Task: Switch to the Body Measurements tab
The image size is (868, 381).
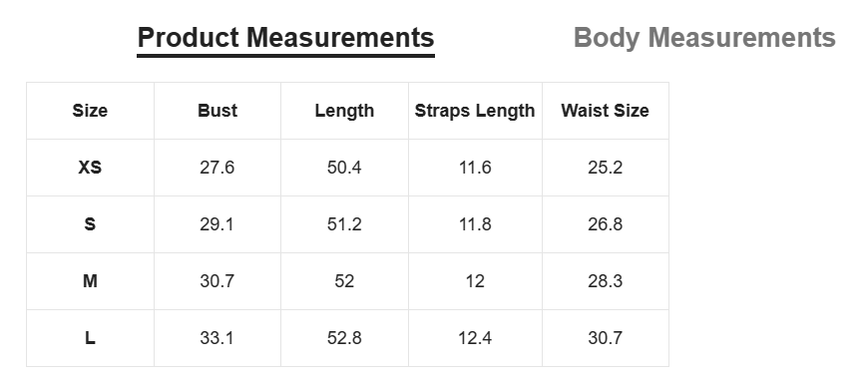Action: tap(704, 38)
